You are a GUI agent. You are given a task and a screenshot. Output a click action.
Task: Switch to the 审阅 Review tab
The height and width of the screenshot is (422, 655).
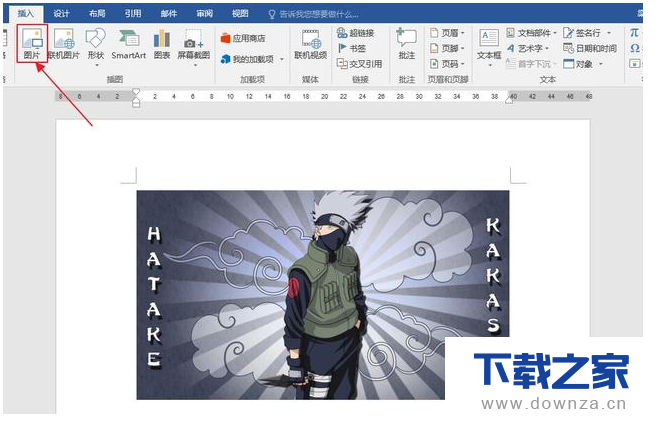(x=204, y=13)
